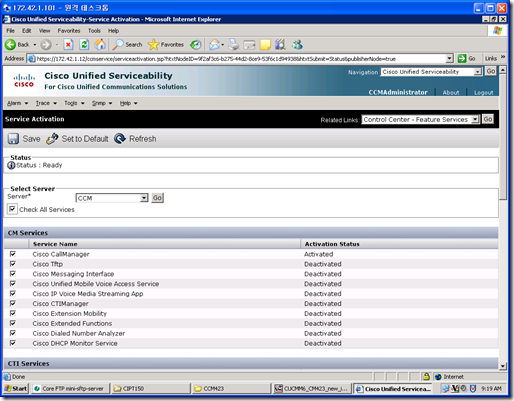Expand the Snmp menu
514x401 pixels.
(102, 103)
